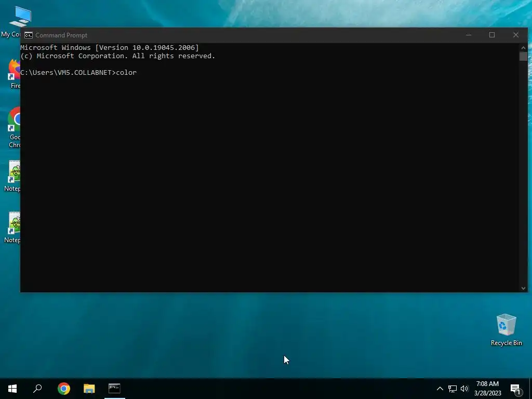Close the Command Prompt window
This screenshot has height=399, width=532.
(516, 35)
